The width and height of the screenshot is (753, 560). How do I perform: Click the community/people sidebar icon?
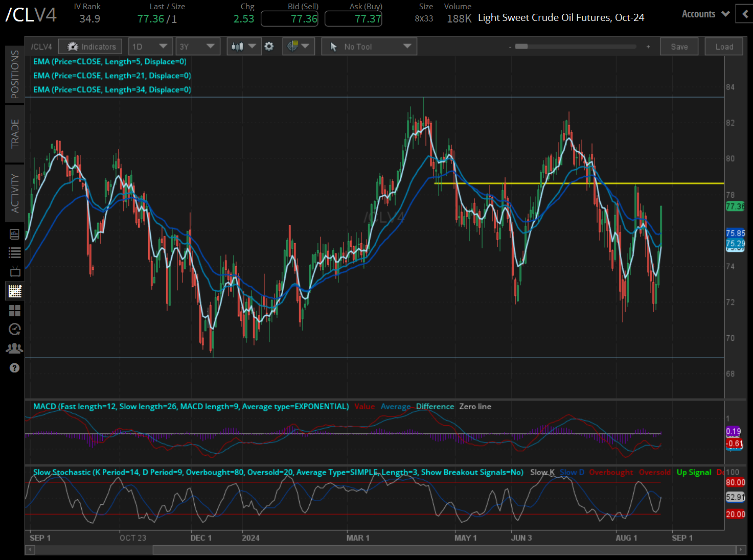pyautogui.click(x=14, y=347)
